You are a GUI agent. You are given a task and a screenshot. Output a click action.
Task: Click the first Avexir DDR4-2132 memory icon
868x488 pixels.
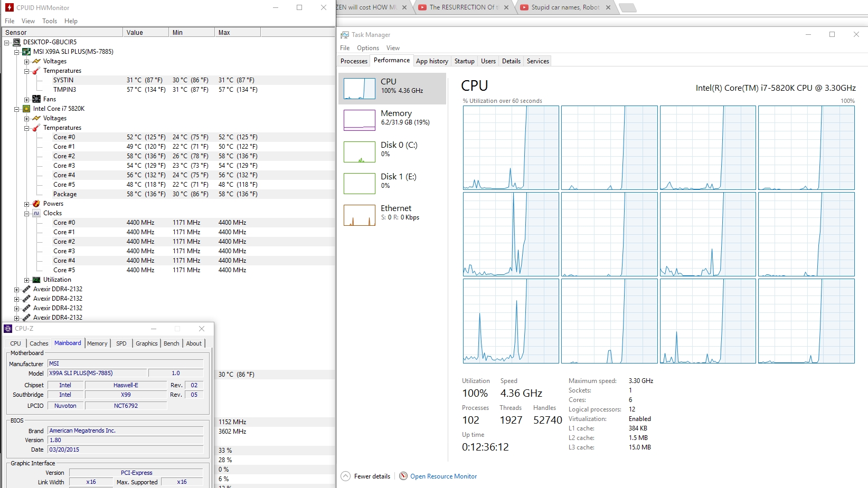coord(26,289)
